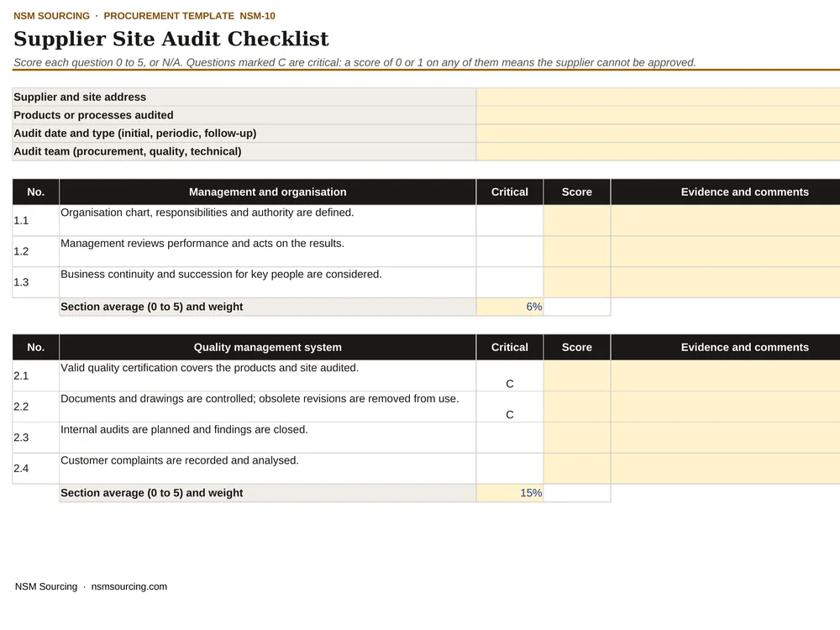Select the 'Audit date and type' label

coord(135,134)
